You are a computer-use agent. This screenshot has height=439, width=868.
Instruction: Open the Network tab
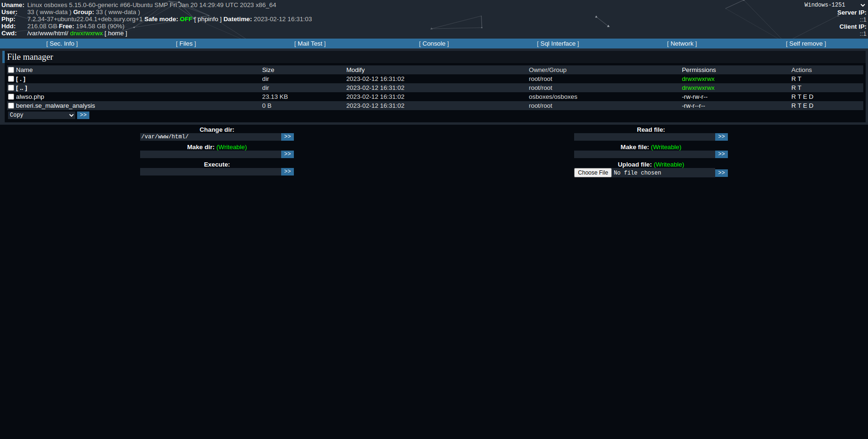coord(682,44)
